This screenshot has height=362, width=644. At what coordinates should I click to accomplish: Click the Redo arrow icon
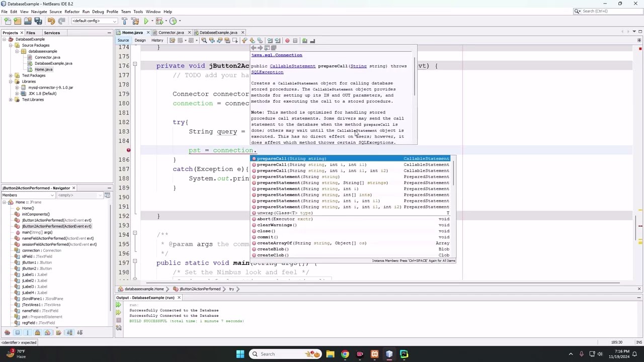point(61,21)
